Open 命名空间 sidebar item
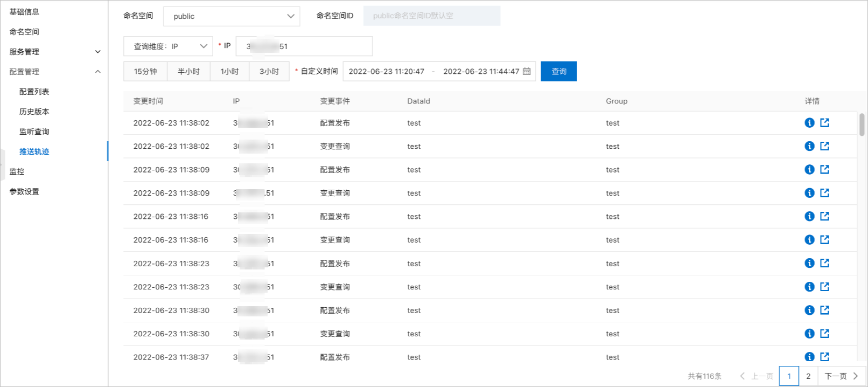This screenshot has height=387, width=868. [x=24, y=32]
